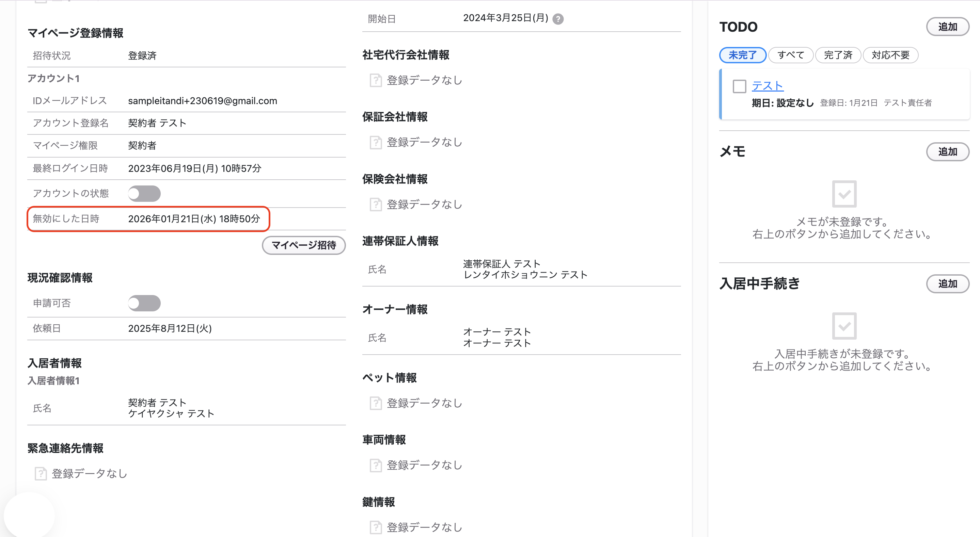Click the 依頼日 value 2025年8月12日(火)
This screenshot has width=980, height=537.
(170, 328)
